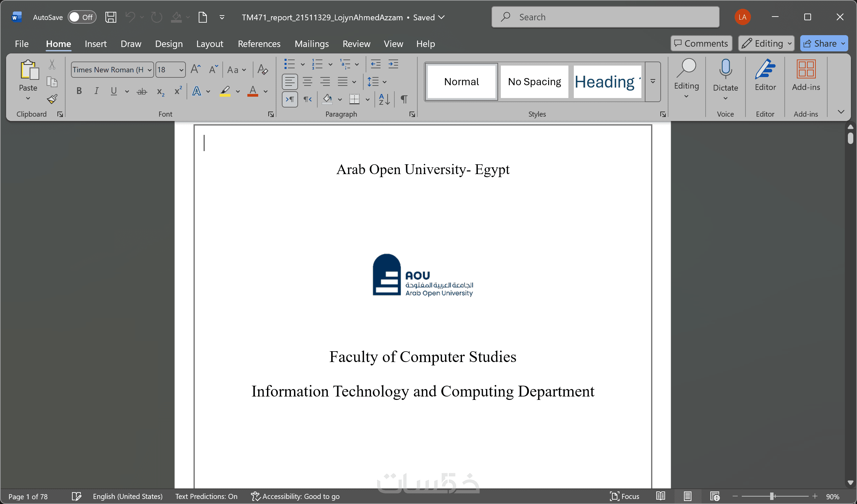857x504 pixels.
Task: Apply the Center alignment icon
Action: [x=308, y=81]
